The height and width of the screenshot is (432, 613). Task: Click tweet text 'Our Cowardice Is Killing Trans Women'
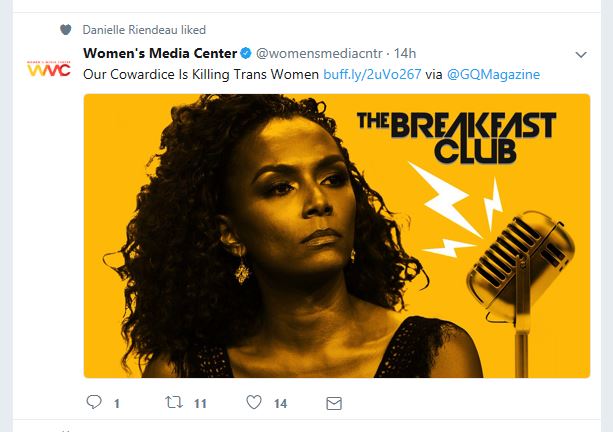(201, 74)
